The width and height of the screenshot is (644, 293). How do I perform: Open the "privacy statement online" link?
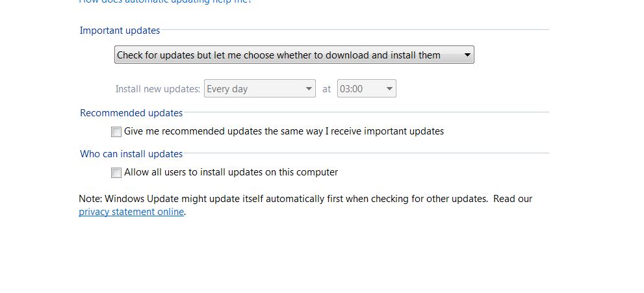(131, 212)
